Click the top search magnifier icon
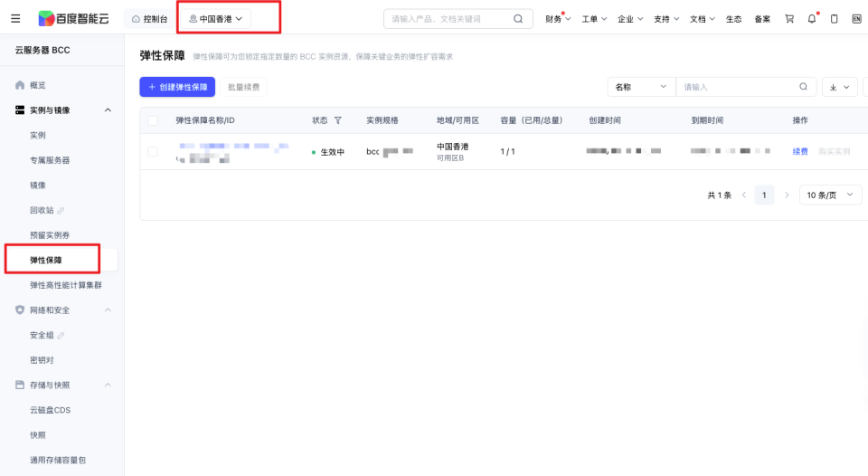The image size is (868, 476). (x=518, y=19)
